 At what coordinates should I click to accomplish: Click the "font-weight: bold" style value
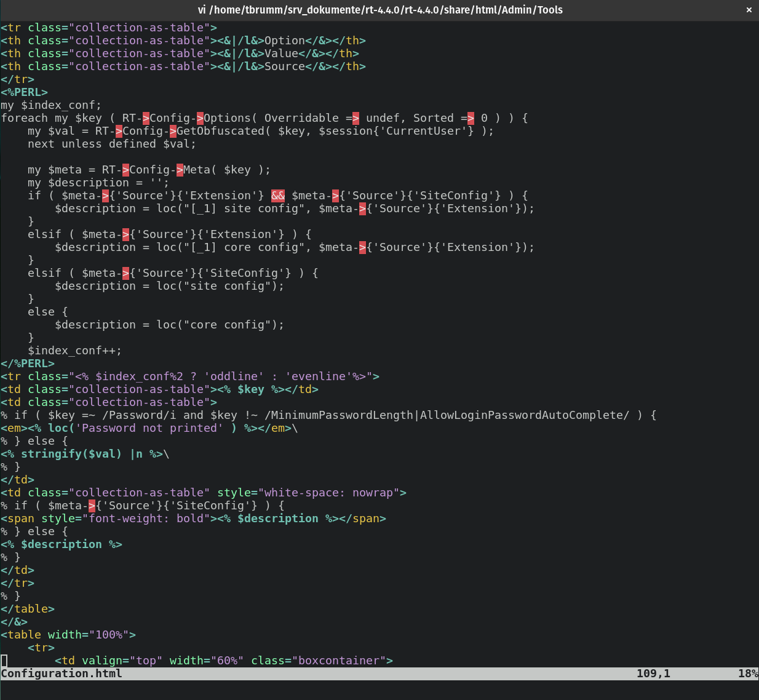[146, 519]
